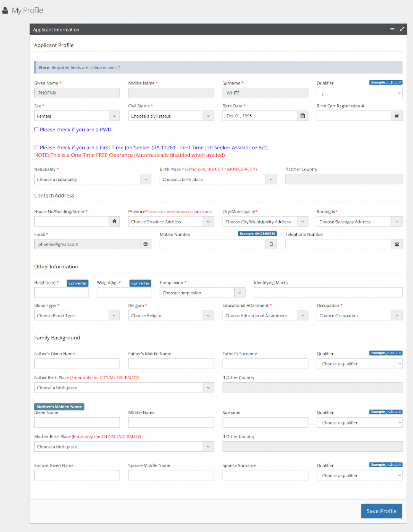Focus the Father's Given Name text field
The image size is (413, 532).
point(77,364)
